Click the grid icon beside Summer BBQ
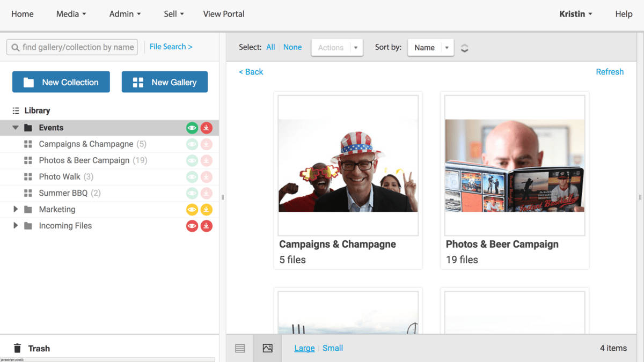This screenshot has width=644, height=362. point(29,193)
